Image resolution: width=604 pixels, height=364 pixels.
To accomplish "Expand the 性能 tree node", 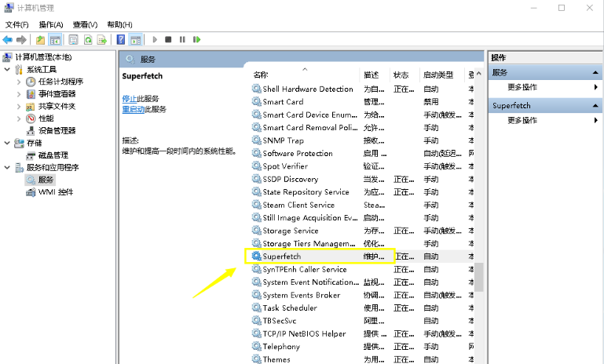I will click(18, 118).
